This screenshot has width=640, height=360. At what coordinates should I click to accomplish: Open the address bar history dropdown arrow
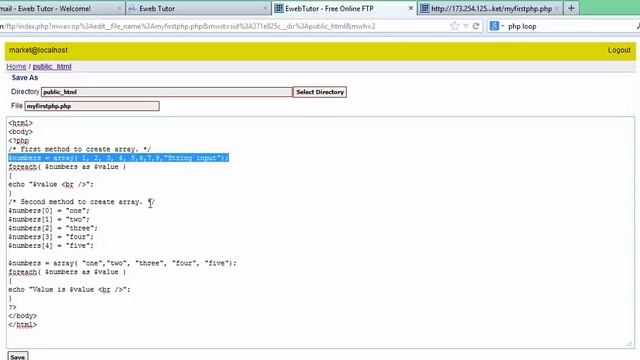[x=466, y=26]
